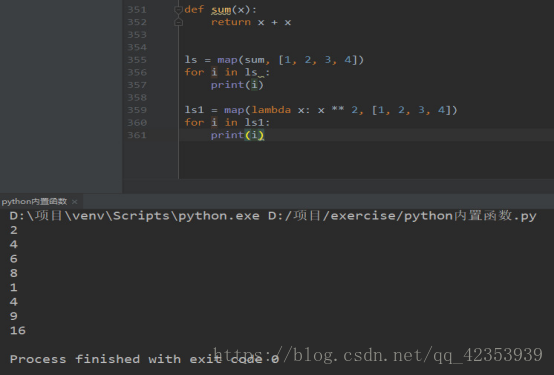Click the 'ls = map(sum, [1, 2, 3, 4])' line

pos(274,60)
